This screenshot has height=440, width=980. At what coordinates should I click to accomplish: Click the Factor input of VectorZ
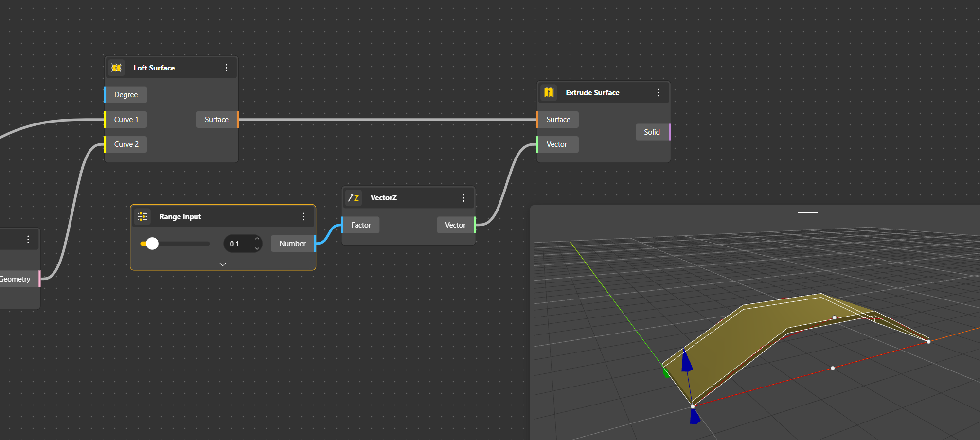[x=360, y=225]
